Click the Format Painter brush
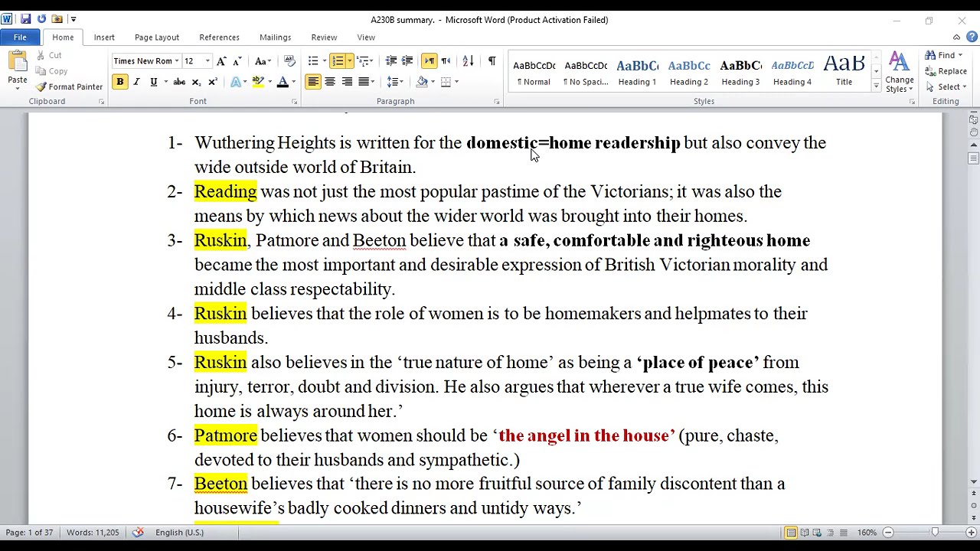Screen dimensions: 980x551 (x=41, y=87)
